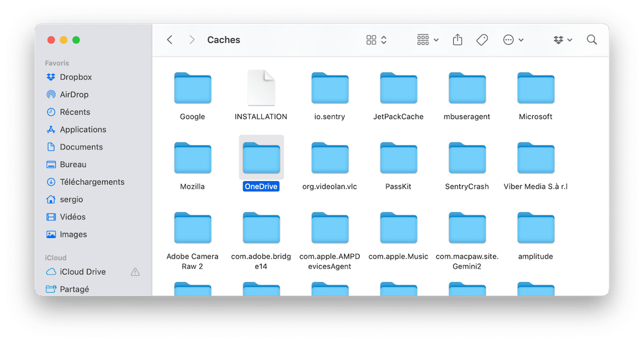Select the com.macpaw.site.Gemini2 folder
The image size is (644, 342).
(x=467, y=228)
